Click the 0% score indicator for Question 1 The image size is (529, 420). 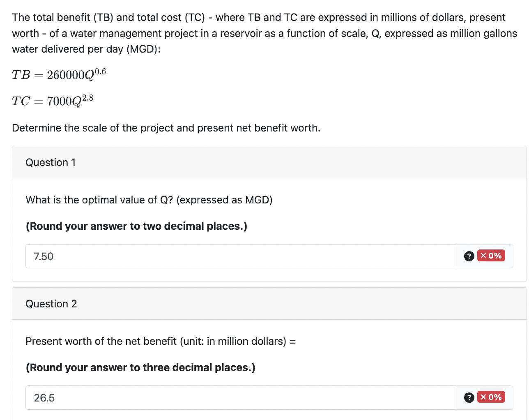coord(495,256)
